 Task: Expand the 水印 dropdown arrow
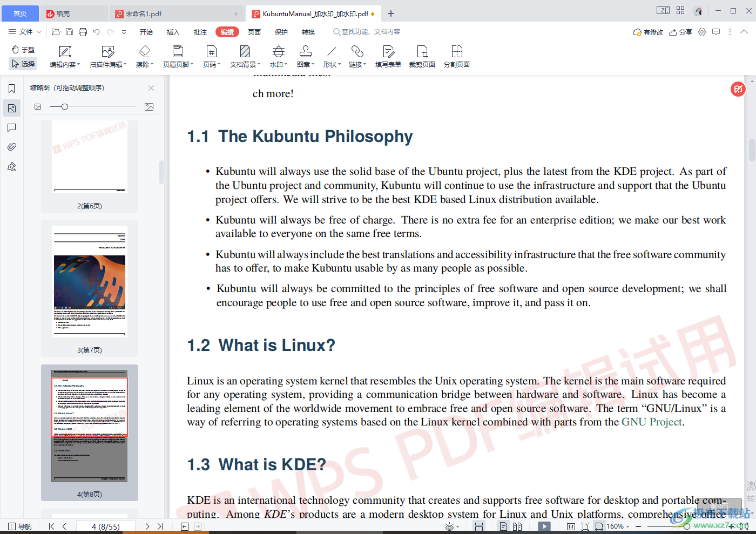point(286,65)
